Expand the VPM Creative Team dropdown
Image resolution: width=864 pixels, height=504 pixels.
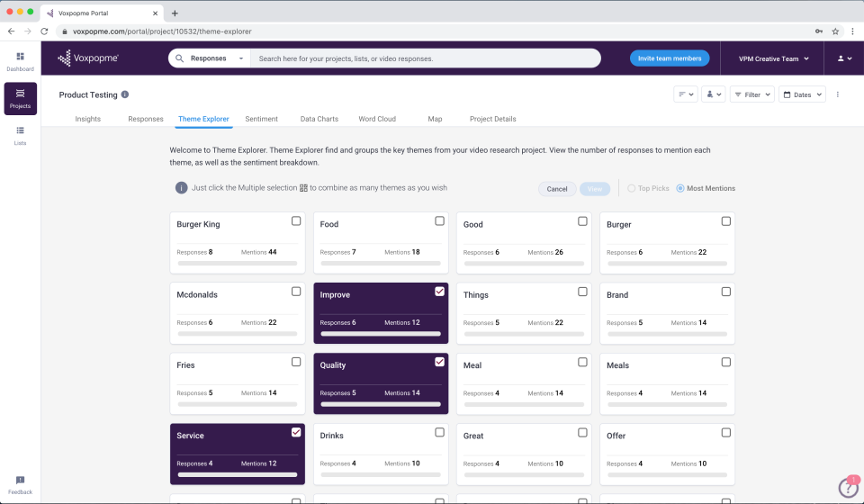(x=773, y=58)
